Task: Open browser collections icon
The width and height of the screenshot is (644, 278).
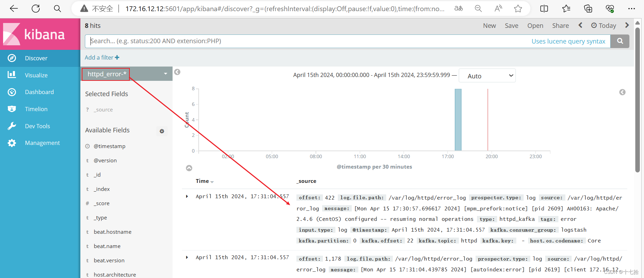Action: point(588,8)
